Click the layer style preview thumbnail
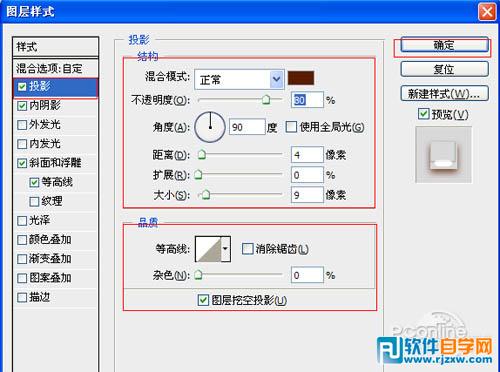The image size is (500, 372). point(443,154)
